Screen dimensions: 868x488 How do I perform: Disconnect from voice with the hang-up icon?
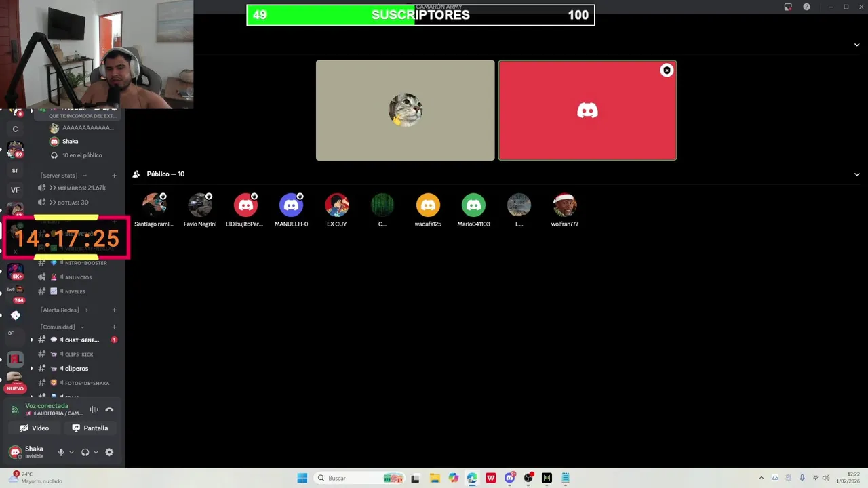pyautogui.click(x=109, y=409)
